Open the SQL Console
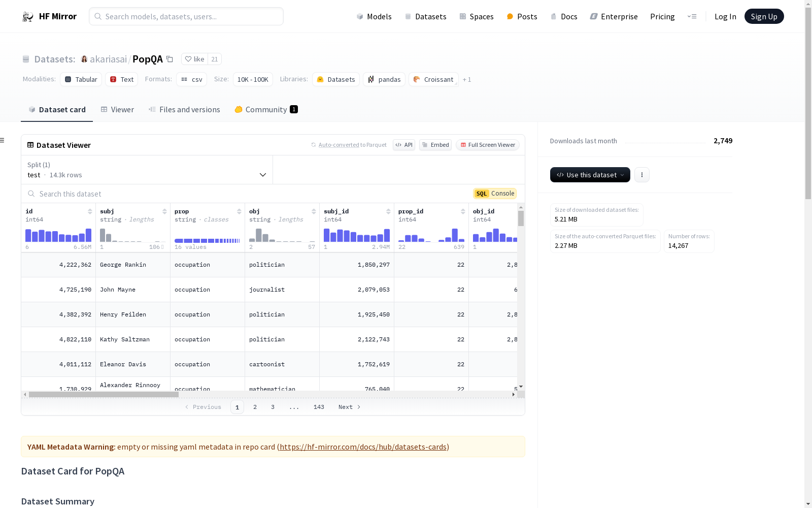This screenshot has height=508, width=812. (x=495, y=194)
